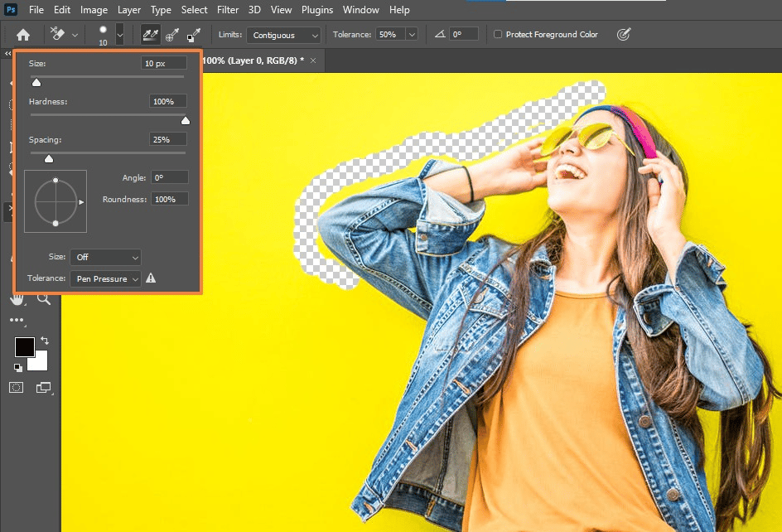Click the pressure for size icon
Viewport: 782px width, 532px height.
tap(624, 35)
